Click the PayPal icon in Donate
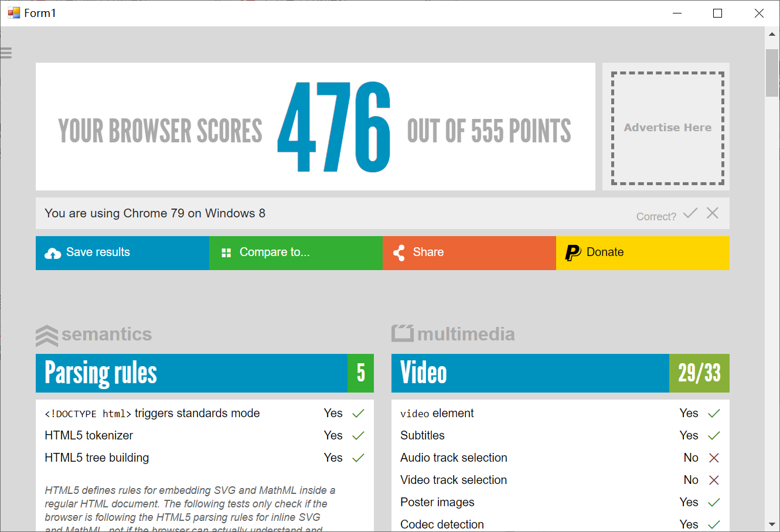 tap(573, 253)
